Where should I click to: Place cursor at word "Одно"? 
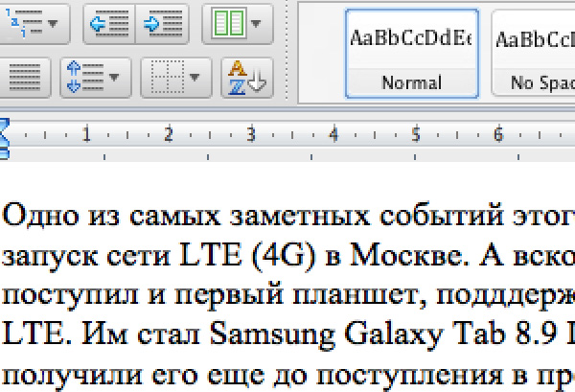coord(40,215)
